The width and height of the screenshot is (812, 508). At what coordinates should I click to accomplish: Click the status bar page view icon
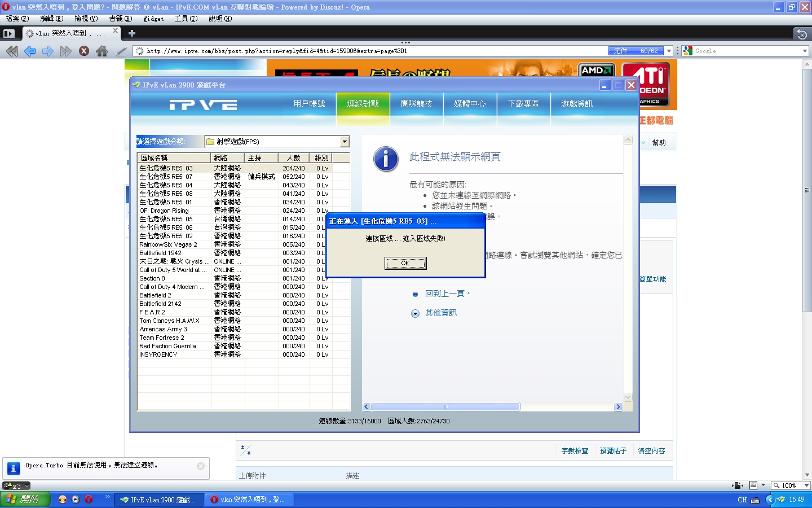tap(737, 485)
